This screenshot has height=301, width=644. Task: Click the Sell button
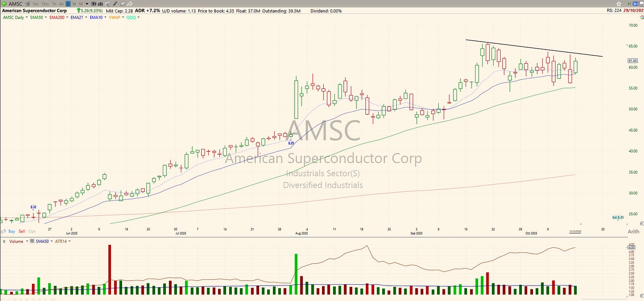pyautogui.click(x=22, y=231)
